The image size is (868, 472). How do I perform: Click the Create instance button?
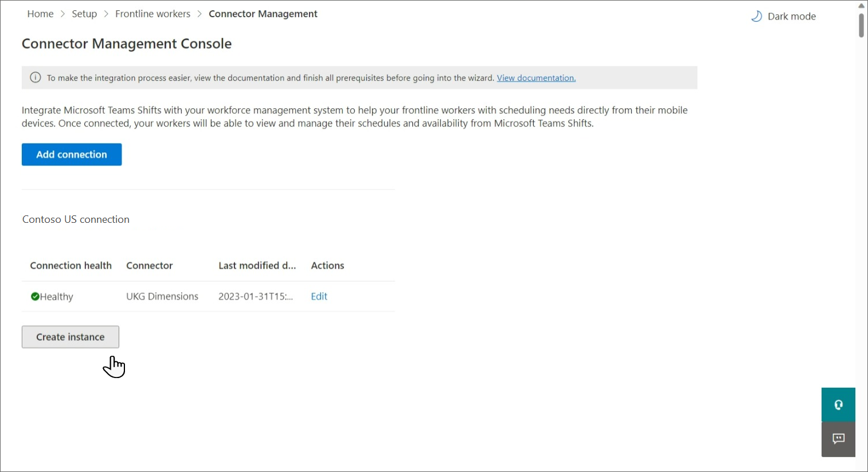coord(71,337)
